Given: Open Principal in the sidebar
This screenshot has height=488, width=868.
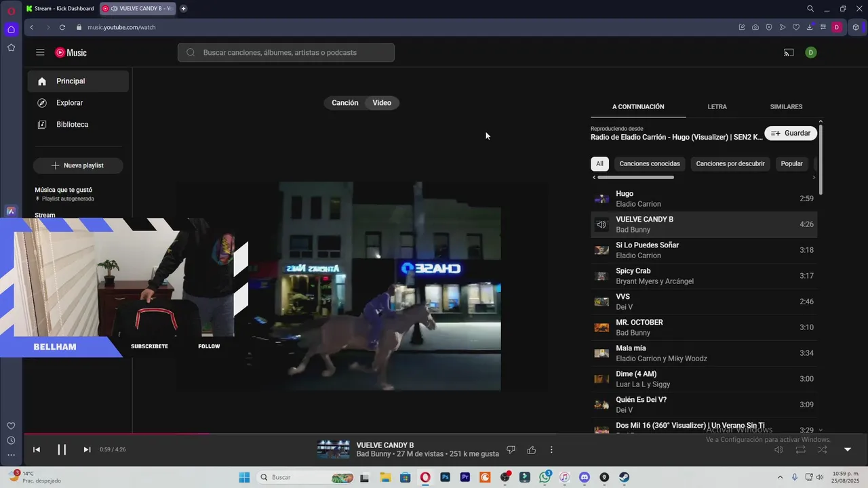Looking at the screenshot, I should [78, 81].
